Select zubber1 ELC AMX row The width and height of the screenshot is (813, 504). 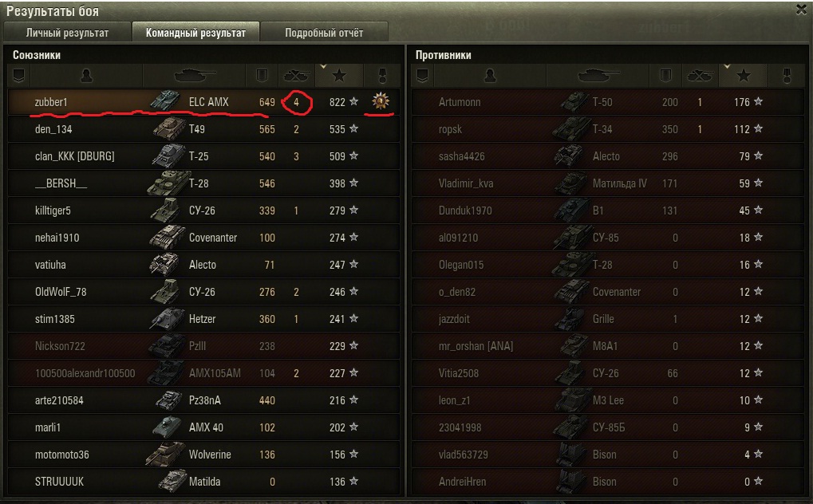(x=203, y=101)
